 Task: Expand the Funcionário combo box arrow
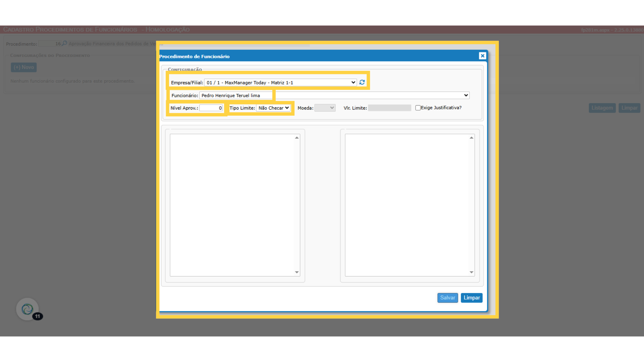pos(466,95)
